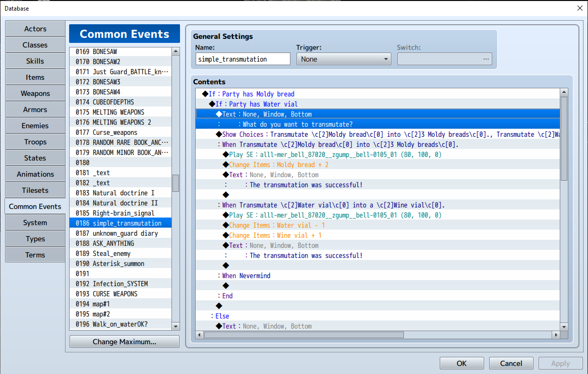This screenshot has height=374, width=588.
Task: Click the Contents horizontal scroll right arrow
Action: 556,335
